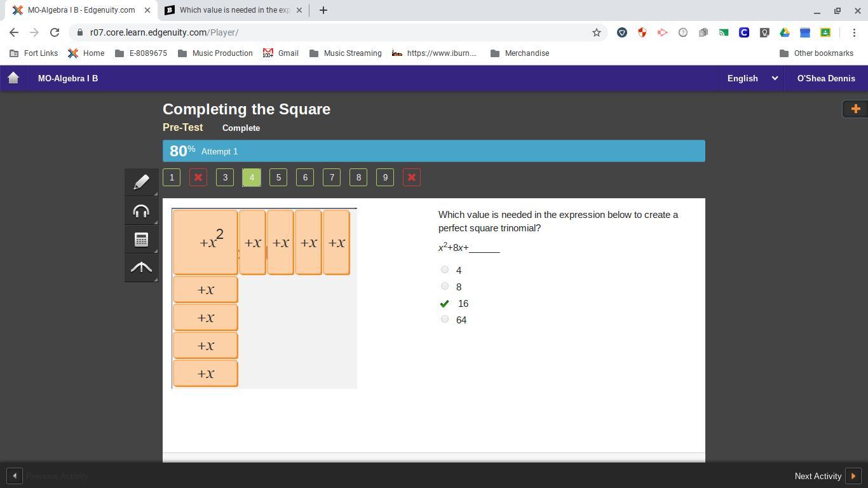Screen dimensions: 868x488
Task: Open the iburn bookmark link
Action: 434,53
